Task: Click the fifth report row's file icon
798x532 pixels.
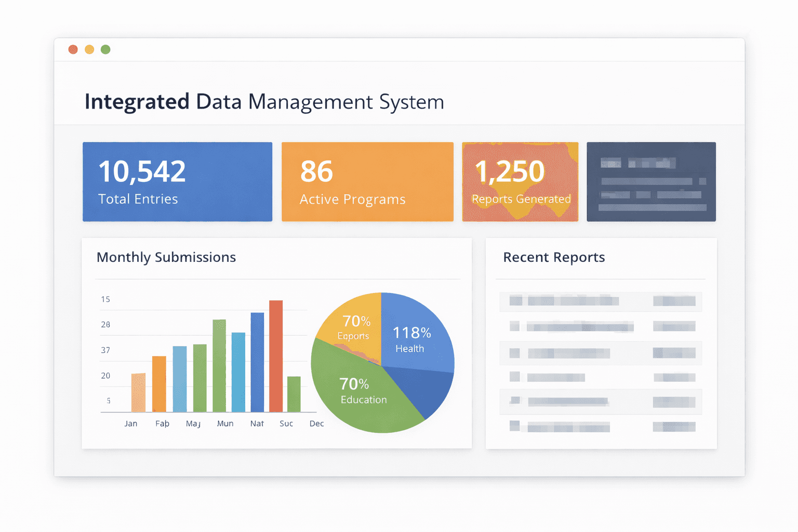Action: (x=514, y=401)
